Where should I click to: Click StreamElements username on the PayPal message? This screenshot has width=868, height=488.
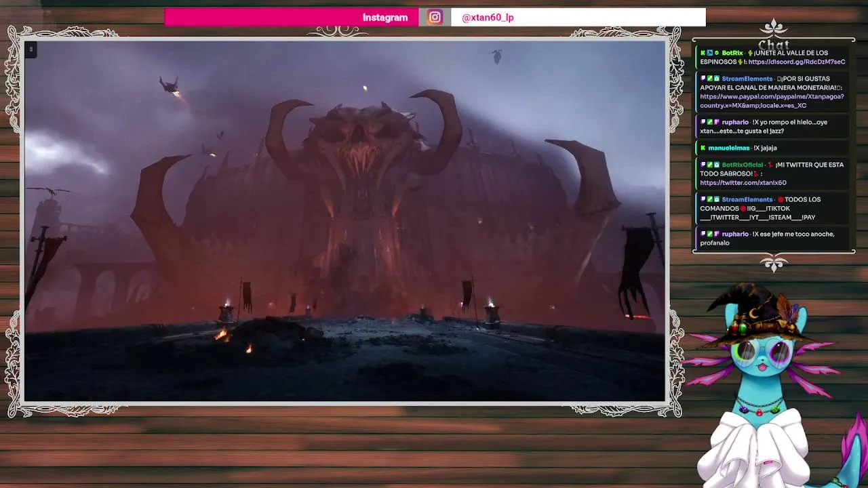(747, 79)
